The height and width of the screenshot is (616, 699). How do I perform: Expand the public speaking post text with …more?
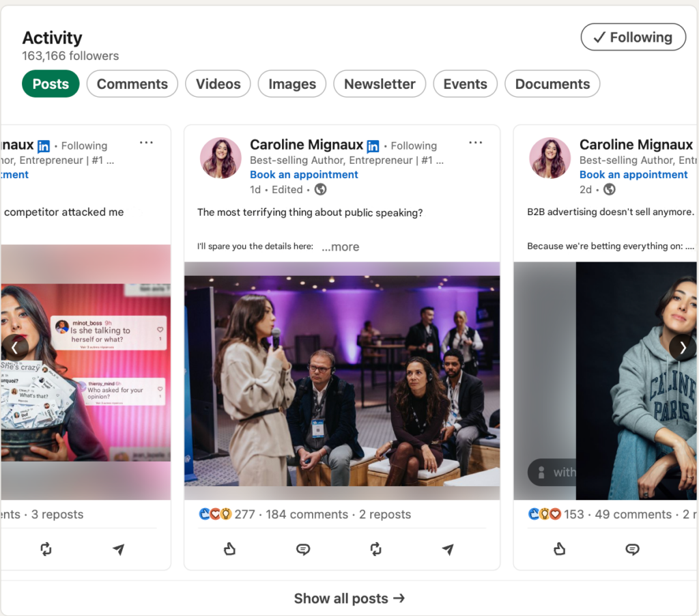click(x=340, y=247)
